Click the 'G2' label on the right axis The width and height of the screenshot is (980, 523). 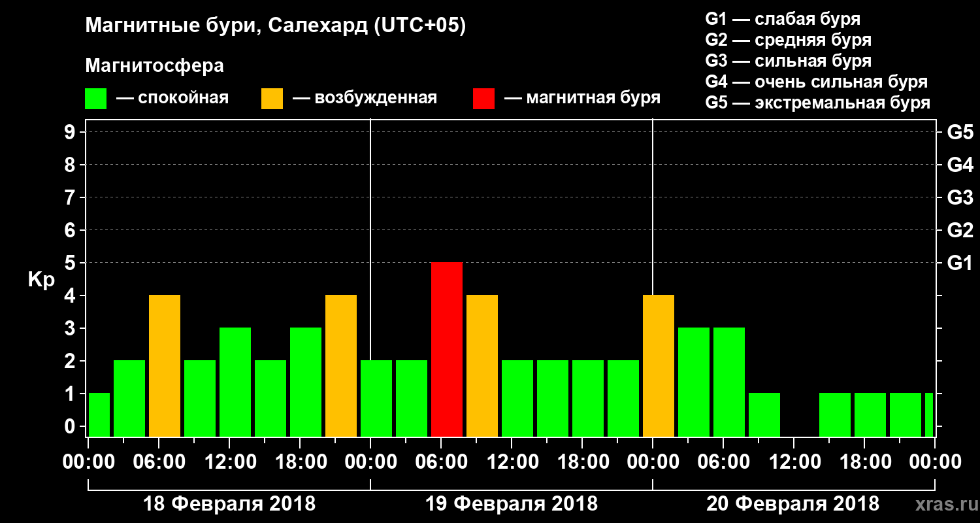click(960, 230)
